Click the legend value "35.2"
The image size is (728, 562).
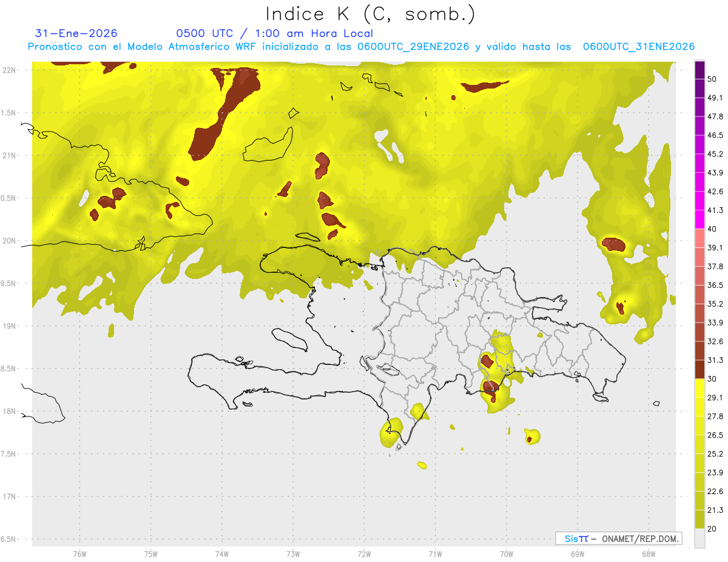point(715,304)
